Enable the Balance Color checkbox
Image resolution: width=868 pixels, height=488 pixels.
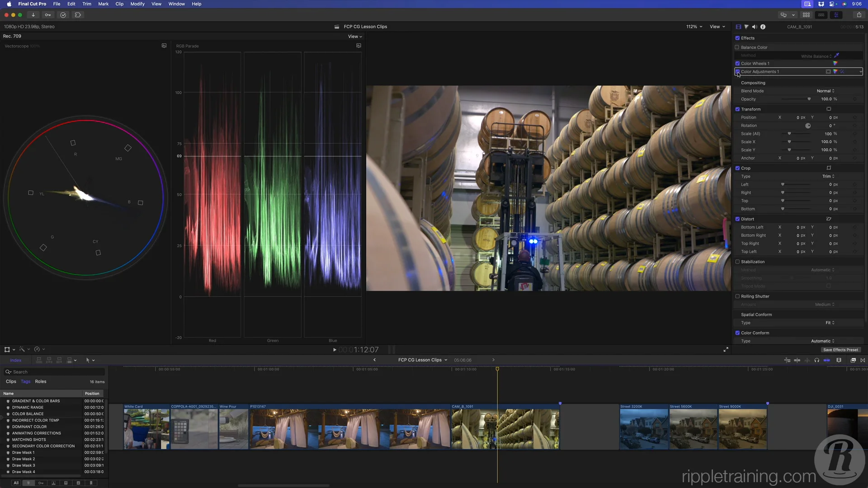(737, 47)
